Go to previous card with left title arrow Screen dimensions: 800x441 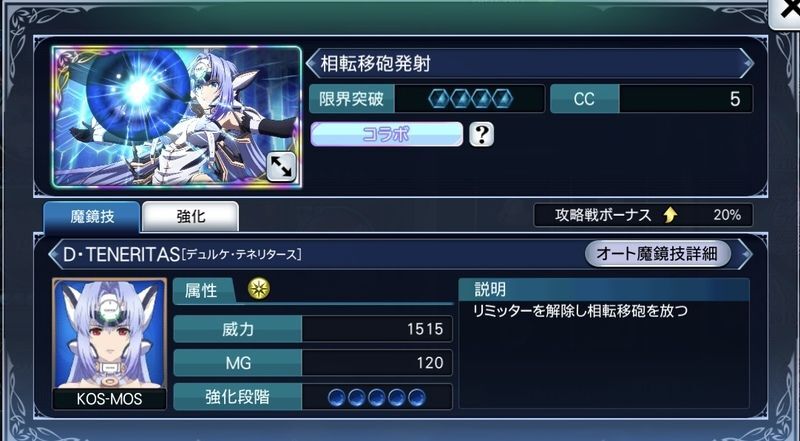coord(311,64)
